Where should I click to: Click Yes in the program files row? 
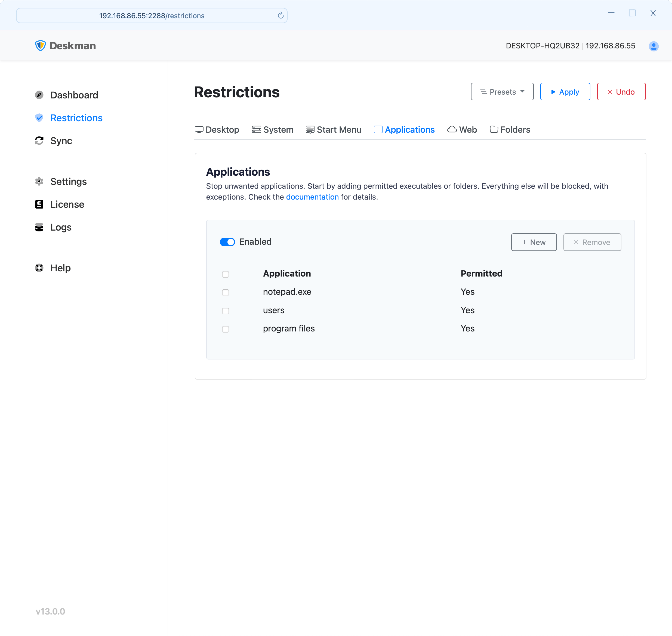click(467, 328)
